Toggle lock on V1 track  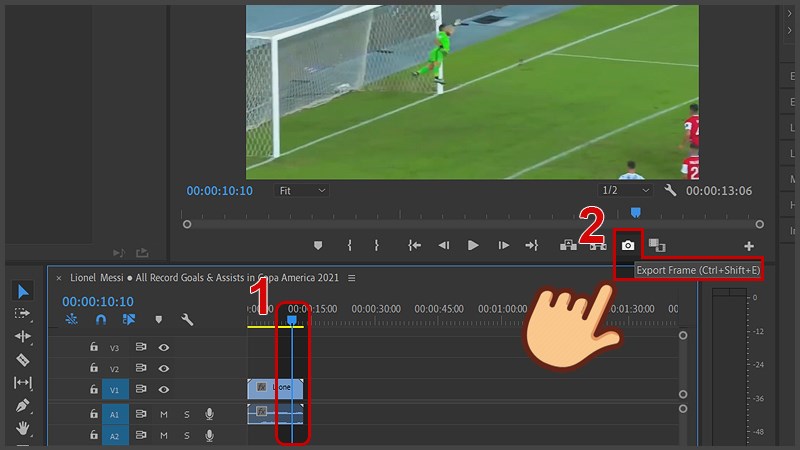pos(94,389)
